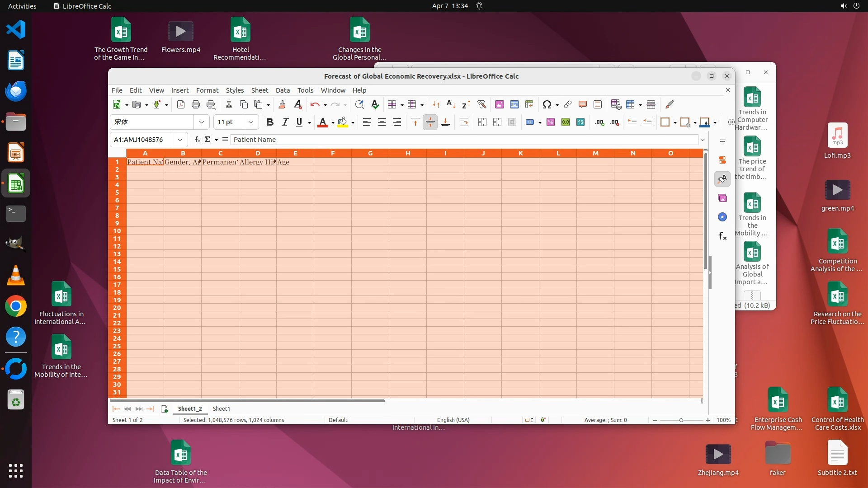The image size is (868, 488).
Task: Open the Find & Replace tool
Action: pyautogui.click(x=359, y=105)
